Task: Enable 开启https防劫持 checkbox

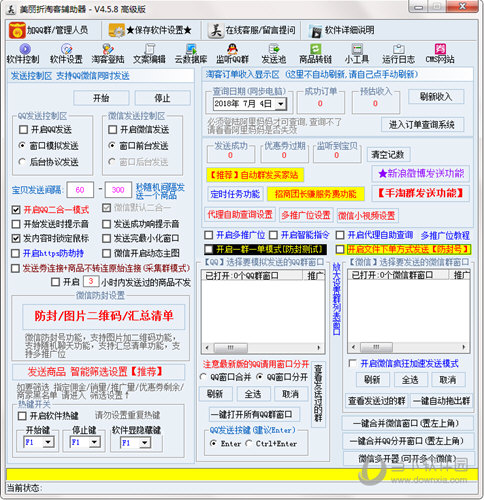Action: tap(16, 253)
